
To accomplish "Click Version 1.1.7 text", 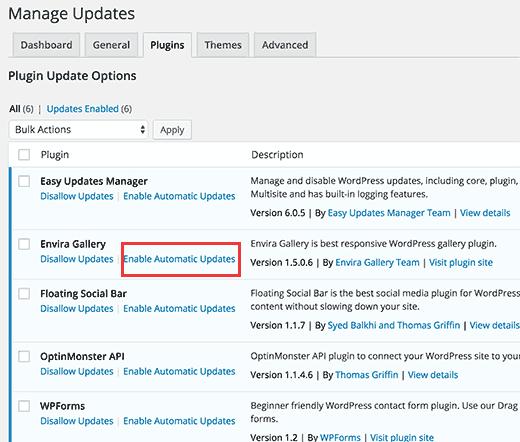I will click(278, 325).
